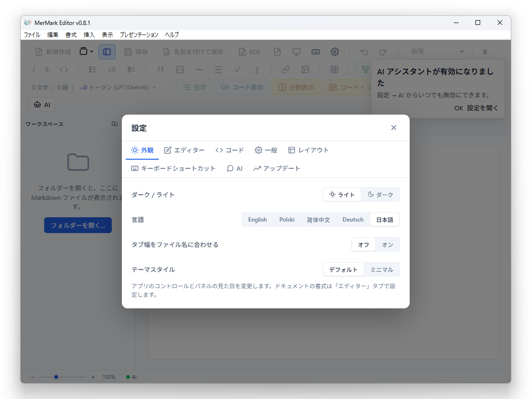Screen dimensions: 532x399
Task: Toggle italic formatting icon
Action: coord(33,70)
